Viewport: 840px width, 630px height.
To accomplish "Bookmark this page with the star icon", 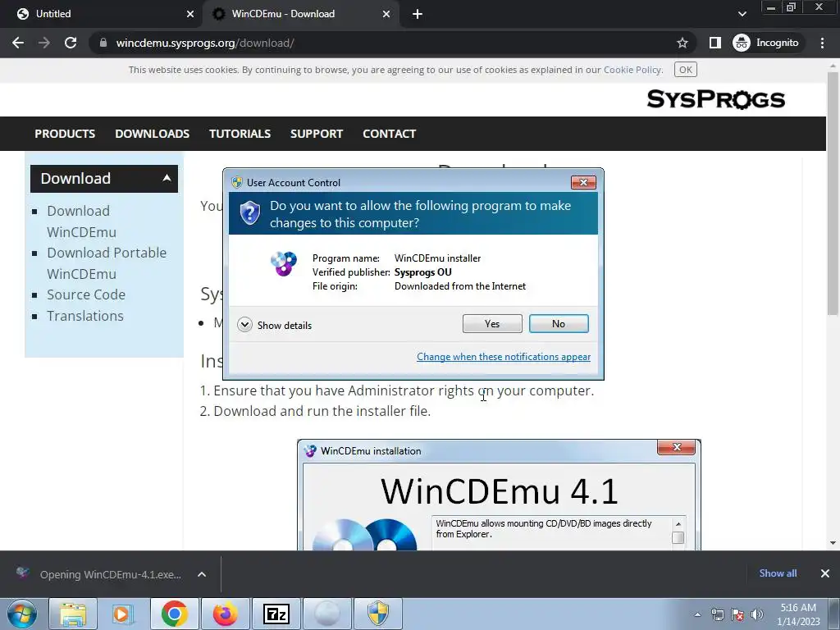I will pos(682,43).
